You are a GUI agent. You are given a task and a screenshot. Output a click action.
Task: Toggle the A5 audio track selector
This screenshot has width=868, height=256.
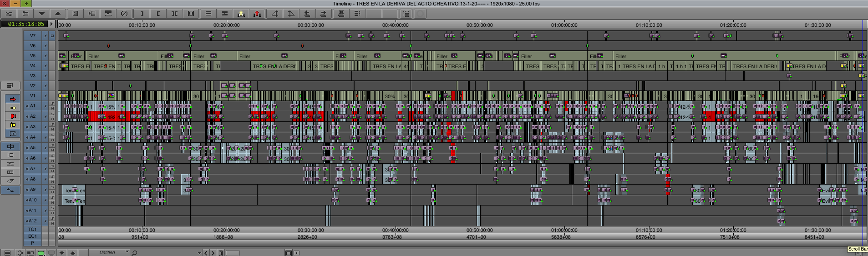tap(33, 148)
